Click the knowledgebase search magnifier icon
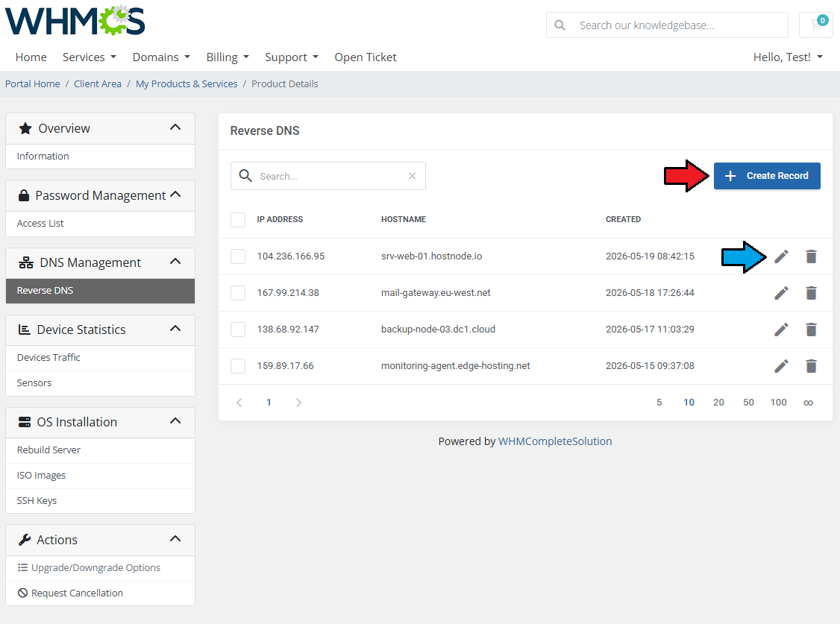The width and height of the screenshot is (840, 624). tap(560, 25)
